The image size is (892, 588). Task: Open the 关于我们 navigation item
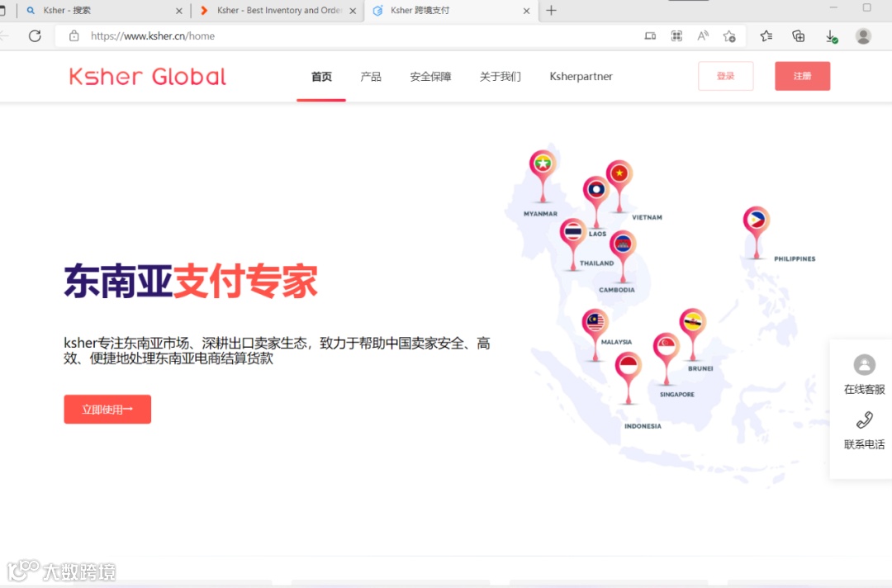(x=500, y=76)
